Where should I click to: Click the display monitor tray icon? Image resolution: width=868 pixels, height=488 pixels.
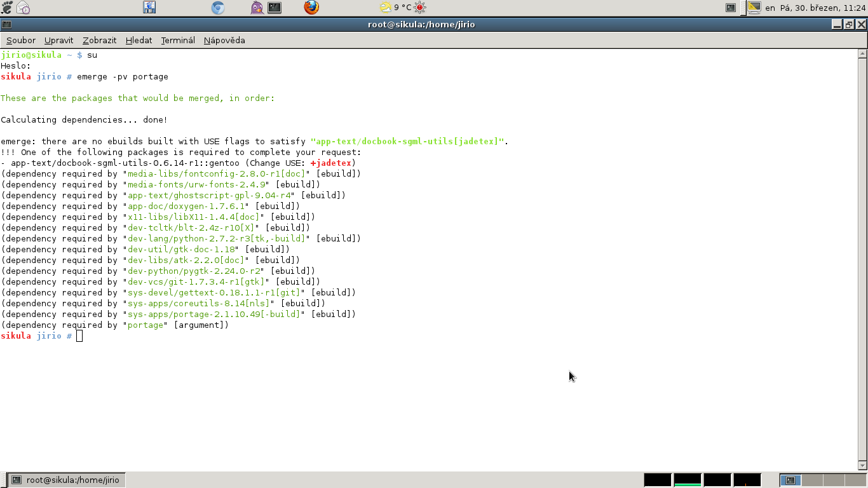(x=754, y=8)
